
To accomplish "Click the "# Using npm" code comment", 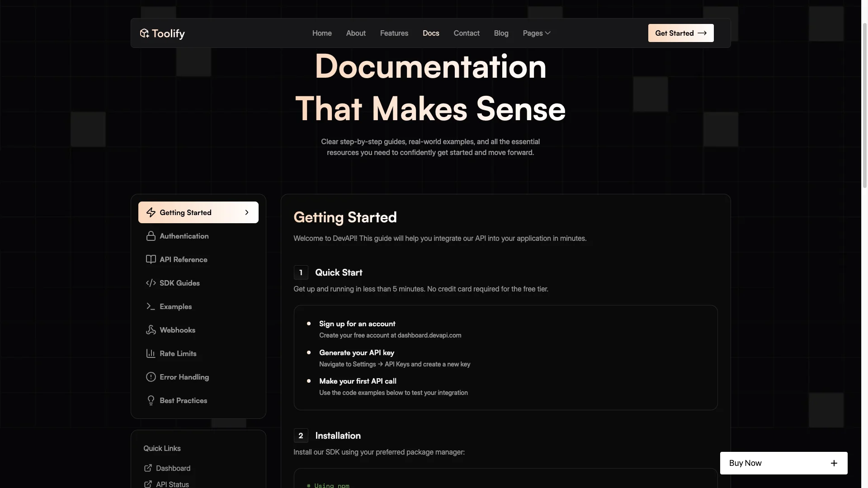I will [x=328, y=485].
